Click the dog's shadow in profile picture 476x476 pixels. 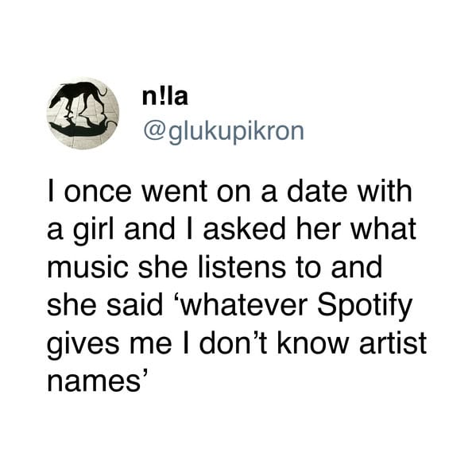[82, 128]
